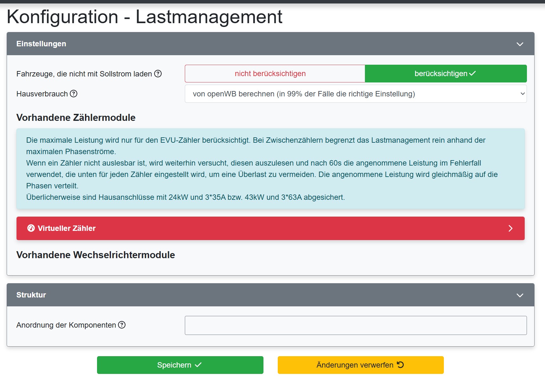This screenshot has width=545, height=392.
Task: Open help for Fahrzeuge Sollstrom setting
Action: click(x=158, y=74)
